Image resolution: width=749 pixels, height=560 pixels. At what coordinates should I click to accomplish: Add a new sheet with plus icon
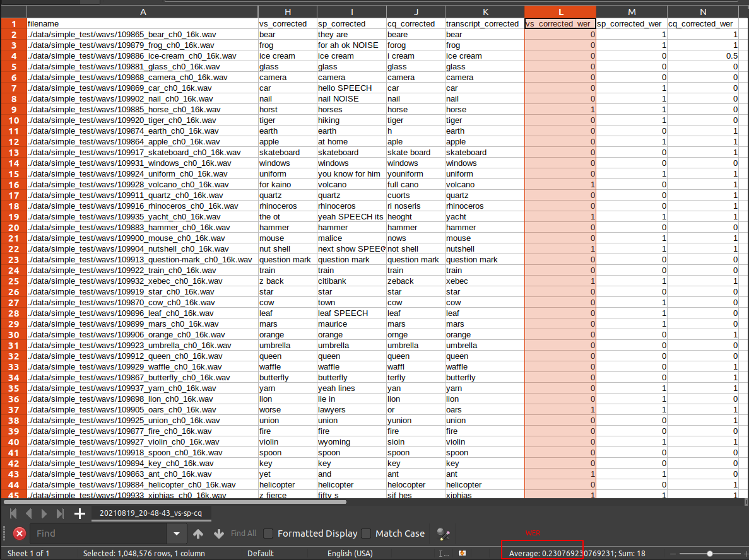coord(80,513)
